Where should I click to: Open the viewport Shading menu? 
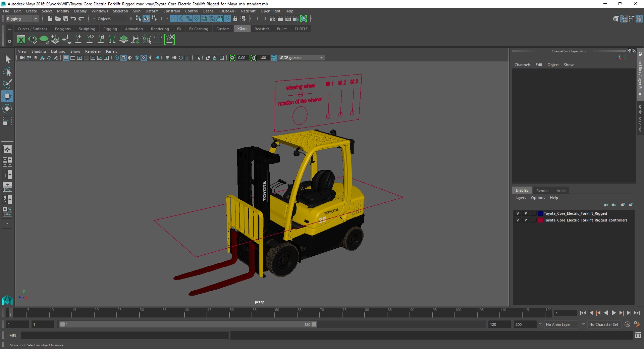(39, 51)
